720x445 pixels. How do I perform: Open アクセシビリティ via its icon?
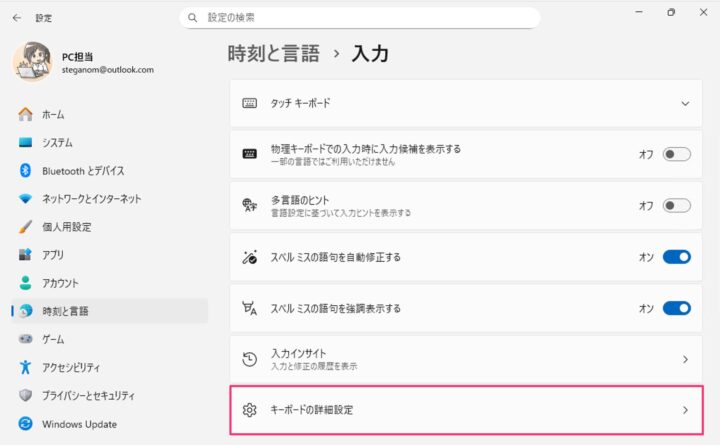[x=25, y=367]
